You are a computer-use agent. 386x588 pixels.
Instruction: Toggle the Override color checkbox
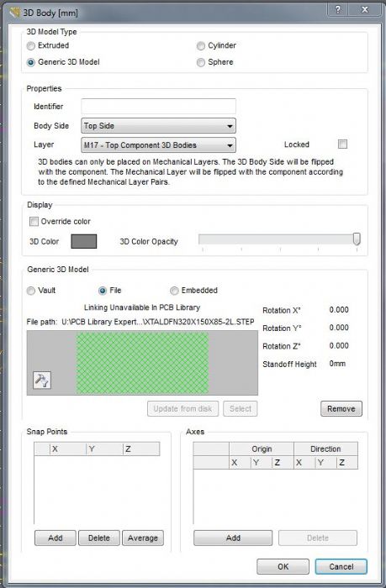34,221
